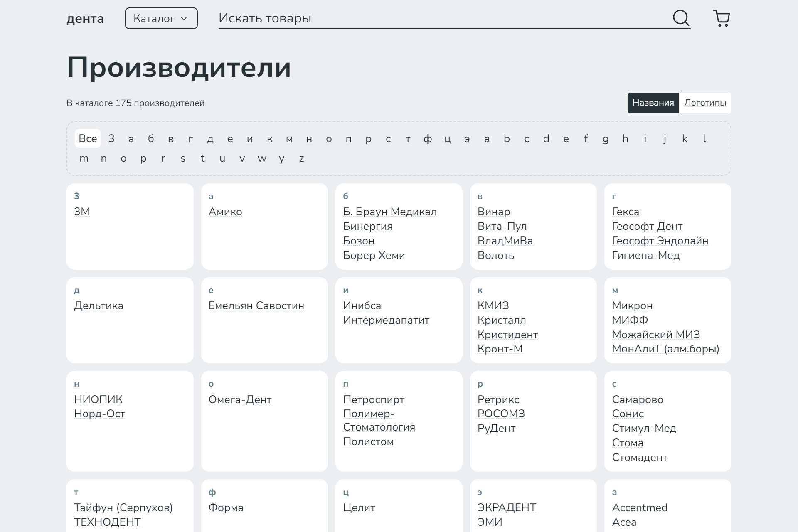The height and width of the screenshot is (532, 798).
Task: Open the Борер Хеми link
Action: [x=374, y=255]
